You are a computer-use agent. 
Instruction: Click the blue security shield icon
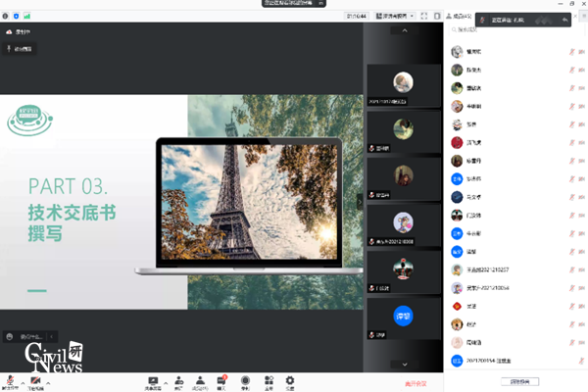coord(15,16)
